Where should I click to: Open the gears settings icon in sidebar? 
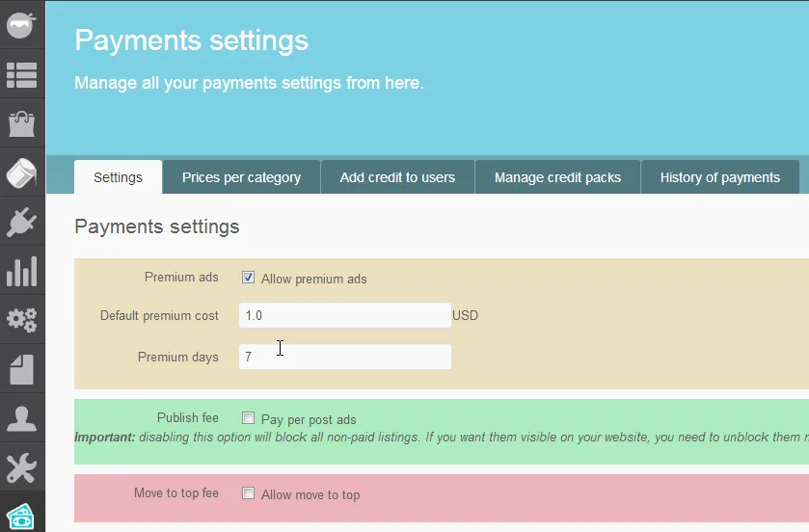(21, 320)
